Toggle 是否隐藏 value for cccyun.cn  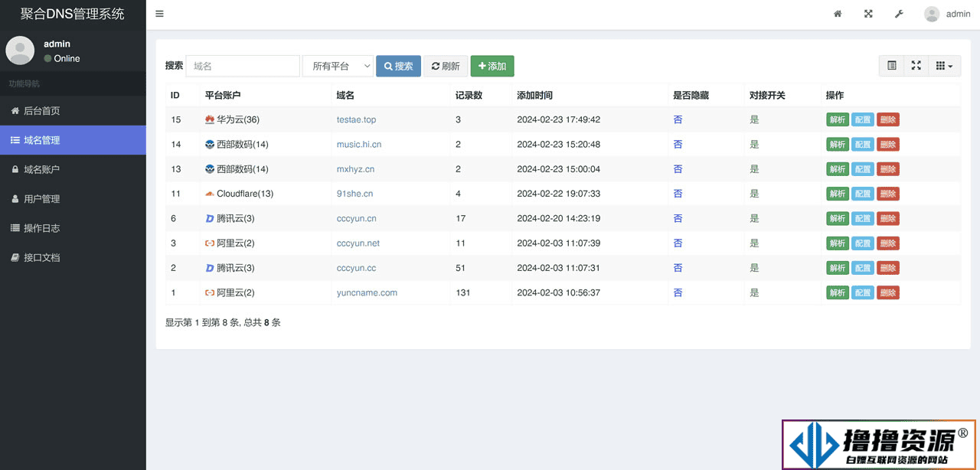tap(678, 218)
